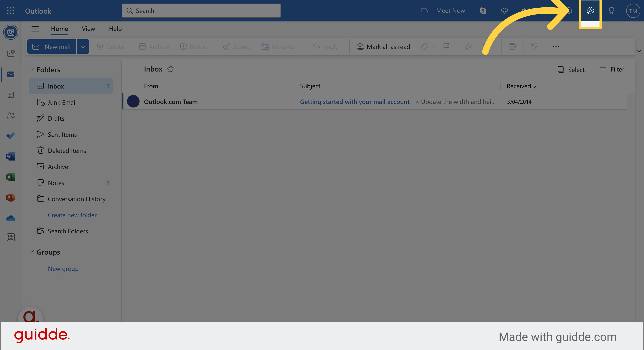Screen dimensions: 644x350
Task: Click the Pin icon in toolbar
Action: pyautogui.click(x=468, y=46)
